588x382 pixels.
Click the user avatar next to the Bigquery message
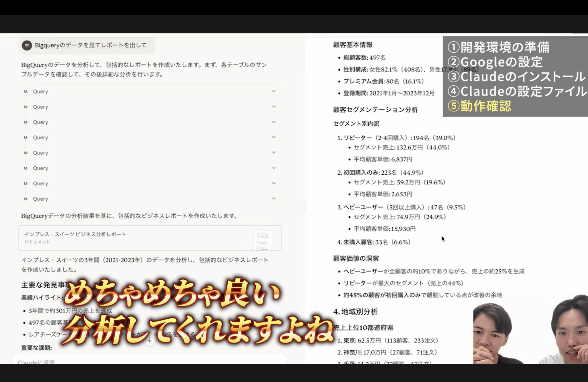tap(27, 45)
